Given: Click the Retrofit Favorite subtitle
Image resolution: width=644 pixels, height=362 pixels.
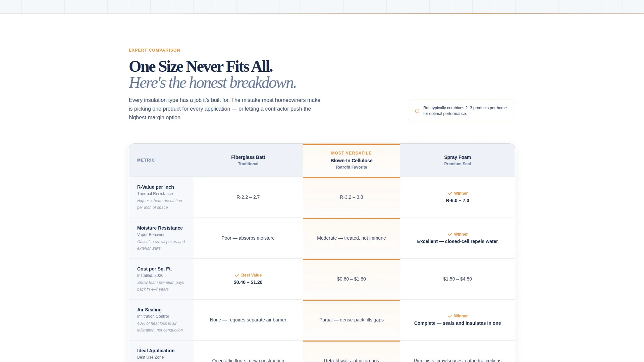Looking at the screenshot, I should coord(352,167).
